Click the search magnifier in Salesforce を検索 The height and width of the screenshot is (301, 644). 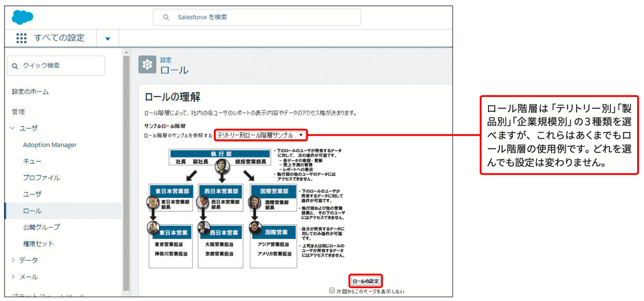166,17
